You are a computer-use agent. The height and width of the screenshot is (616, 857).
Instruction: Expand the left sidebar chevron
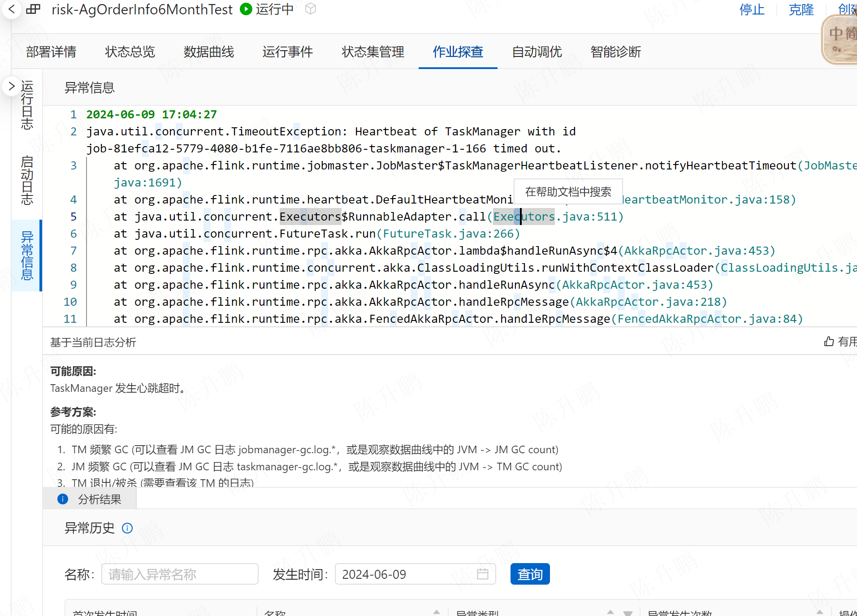(12, 86)
